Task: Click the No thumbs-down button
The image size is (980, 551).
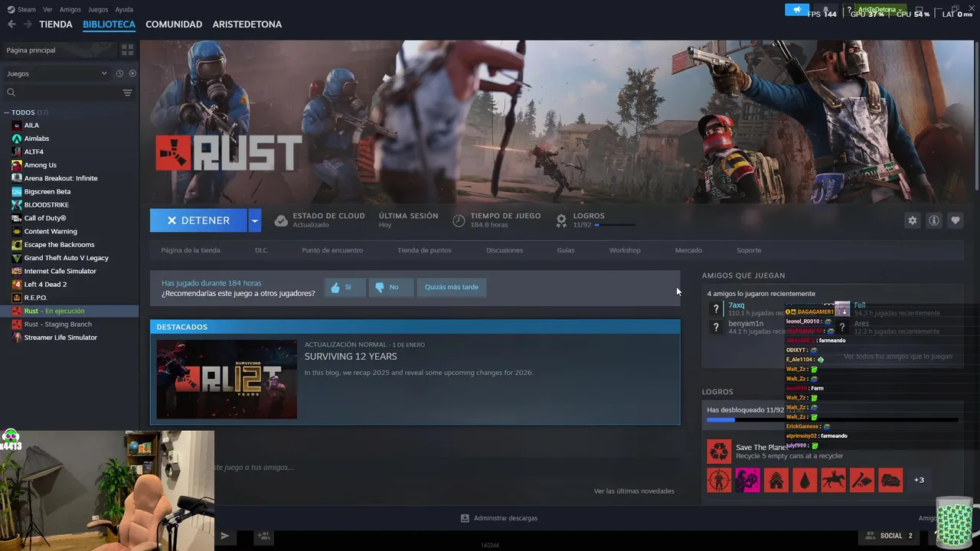Action: pos(390,287)
